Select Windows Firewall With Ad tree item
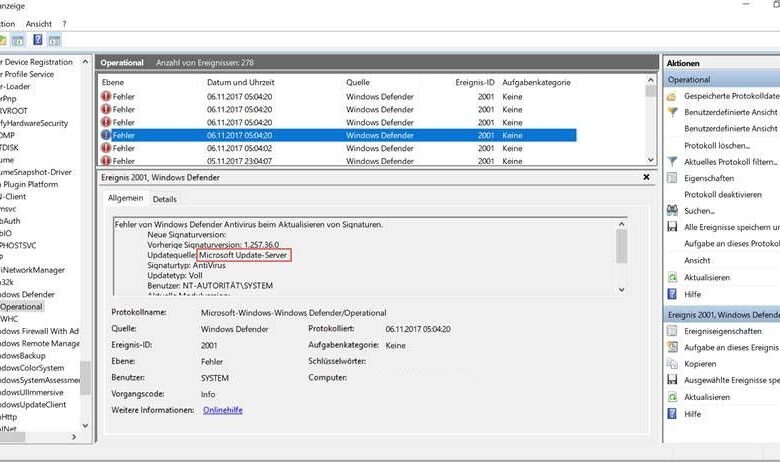780x462 pixels. pyautogui.click(x=39, y=331)
